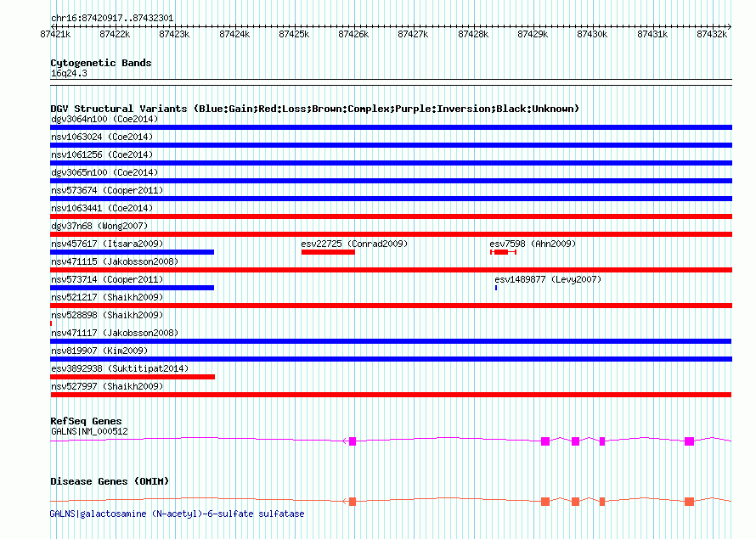Image resolution: width=756 pixels, height=539 pixels.
Task: Click esv1489877 (Levy2007) label
Action: pos(548,279)
